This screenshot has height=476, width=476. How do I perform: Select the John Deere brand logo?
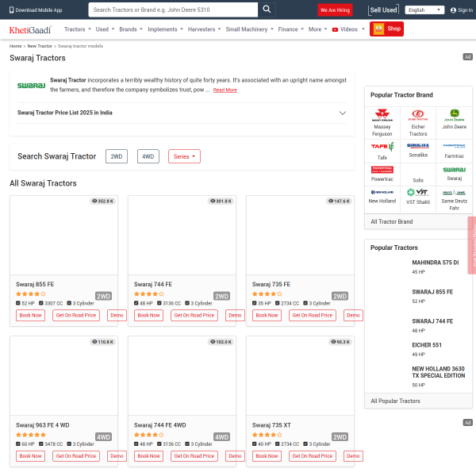(455, 114)
